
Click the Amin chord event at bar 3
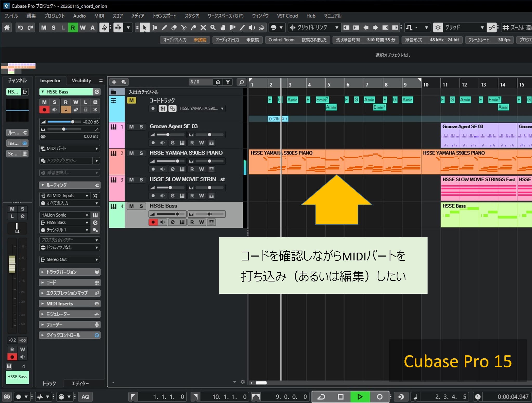click(292, 100)
